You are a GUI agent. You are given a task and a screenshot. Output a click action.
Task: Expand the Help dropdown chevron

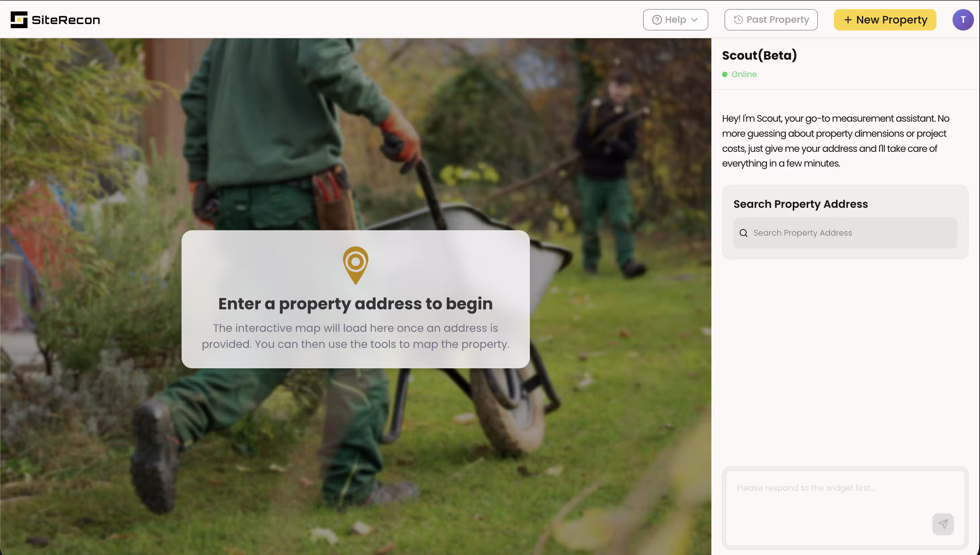(694, 20)
